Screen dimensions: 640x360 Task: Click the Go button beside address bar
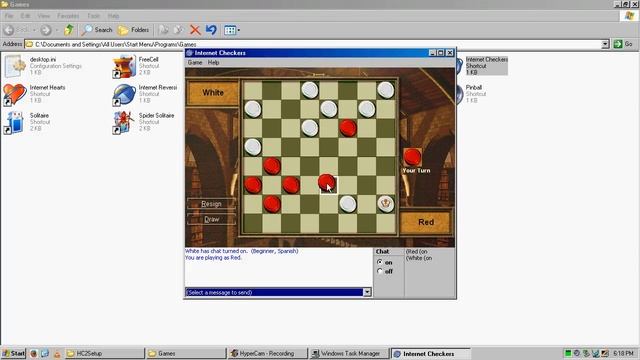623,44
